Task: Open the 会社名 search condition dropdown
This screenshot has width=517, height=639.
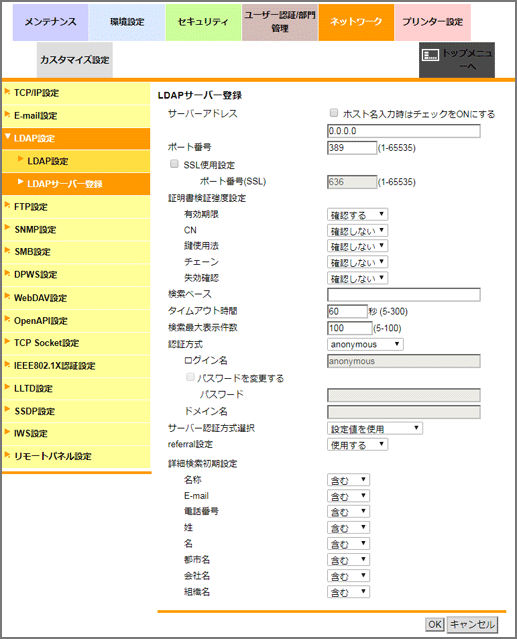Action: pos(348,576)
